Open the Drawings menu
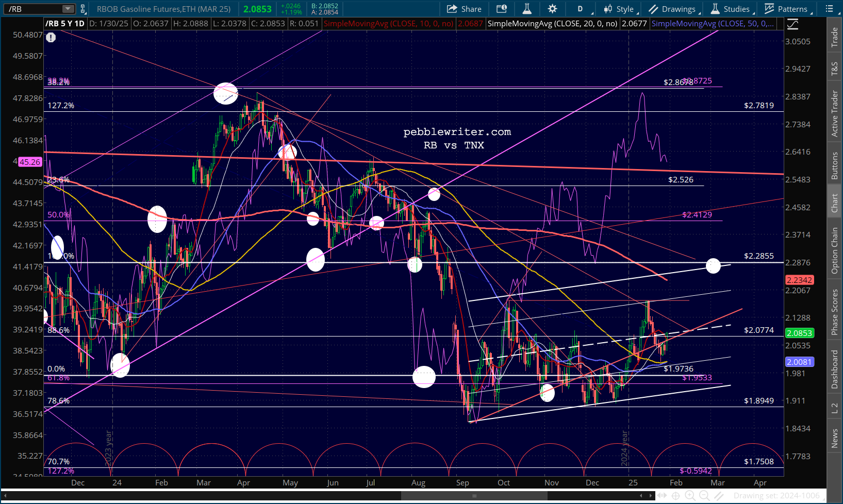Viewport: 843px width, 504px height. [x=674, y=9]
